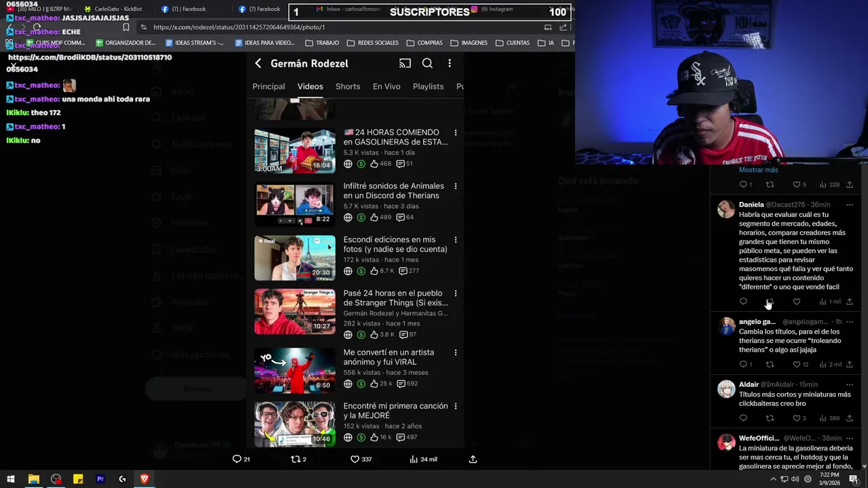The width and height of the screenshot is (868, 488).
Task: Like Aldair's reply with 3 likes
Action: tap(797, 418)
